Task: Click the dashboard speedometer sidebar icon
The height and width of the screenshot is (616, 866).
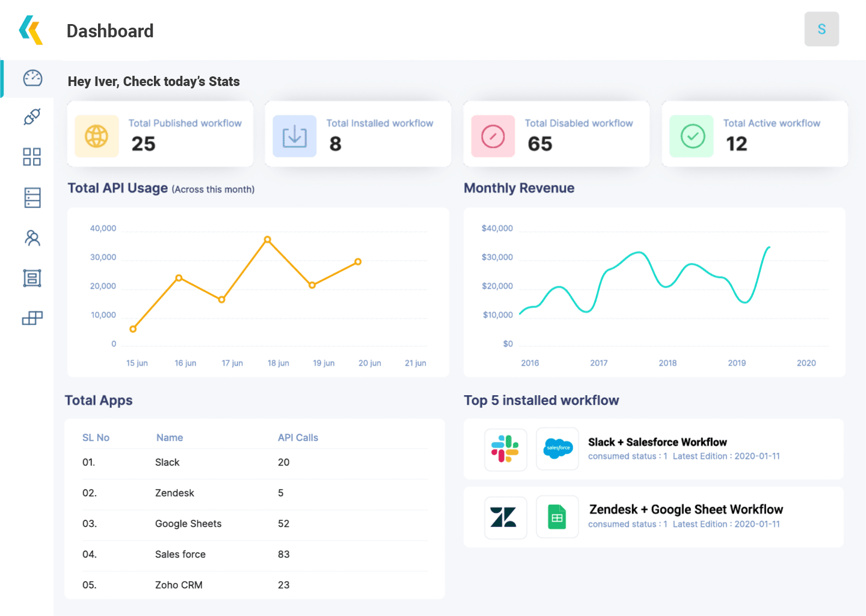Action: click(x=32, y=78)
